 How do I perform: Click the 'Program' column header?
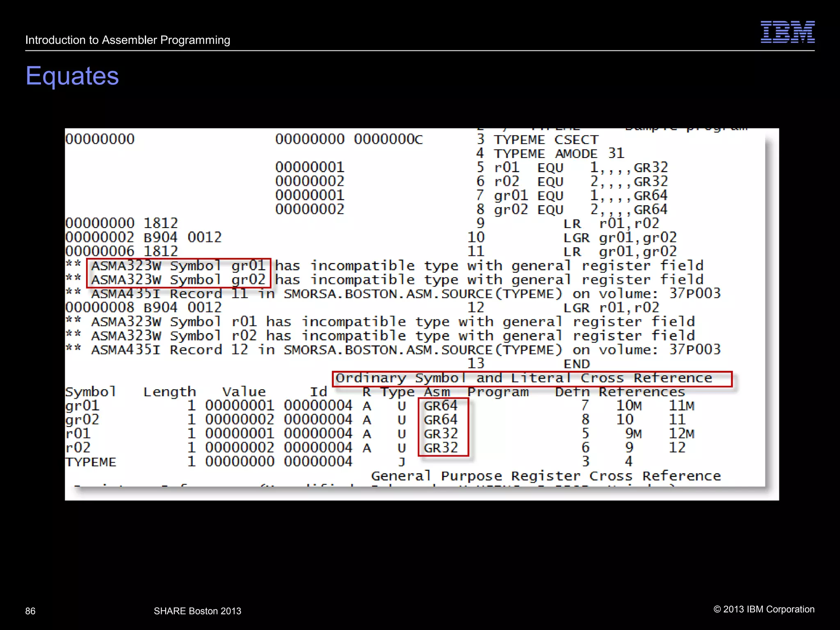pos(498,392)
